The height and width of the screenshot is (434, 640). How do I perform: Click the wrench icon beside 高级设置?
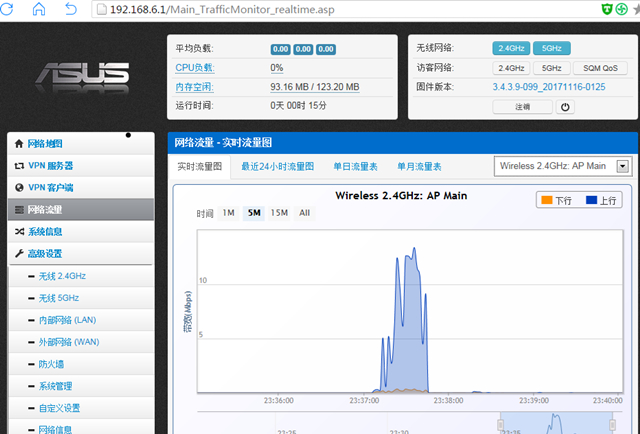point(19,254)
